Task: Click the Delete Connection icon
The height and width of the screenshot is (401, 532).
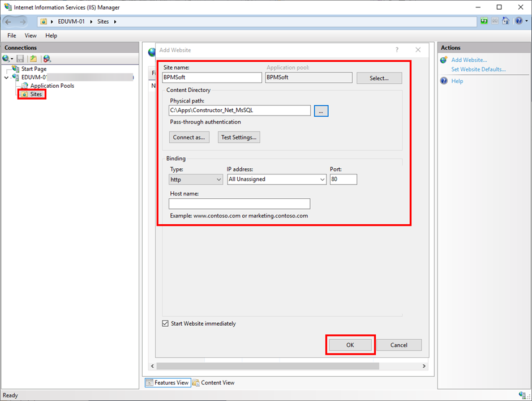Action: [47, 59]
